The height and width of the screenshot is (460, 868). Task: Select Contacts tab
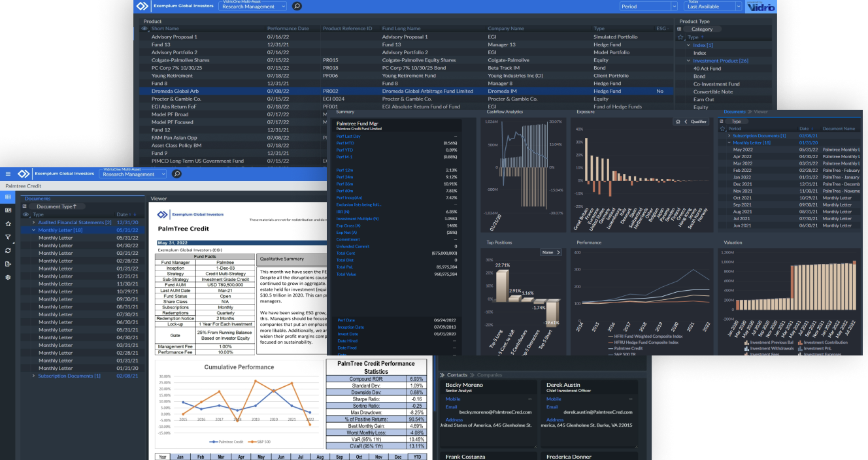457,375
